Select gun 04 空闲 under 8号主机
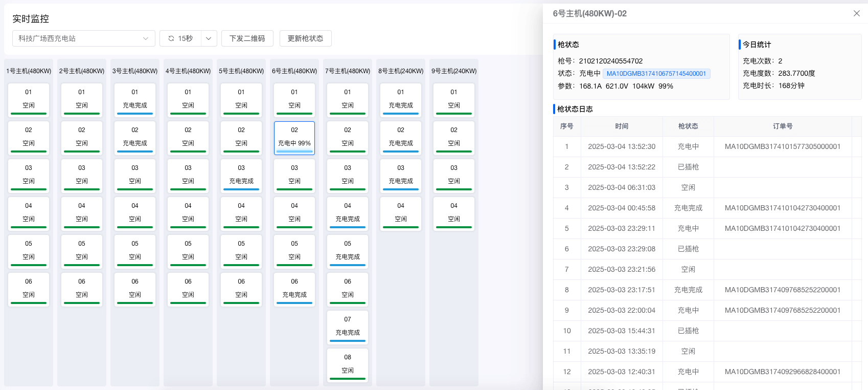The image size is (868, 390). pyautogui.click(x=401, y=213)
